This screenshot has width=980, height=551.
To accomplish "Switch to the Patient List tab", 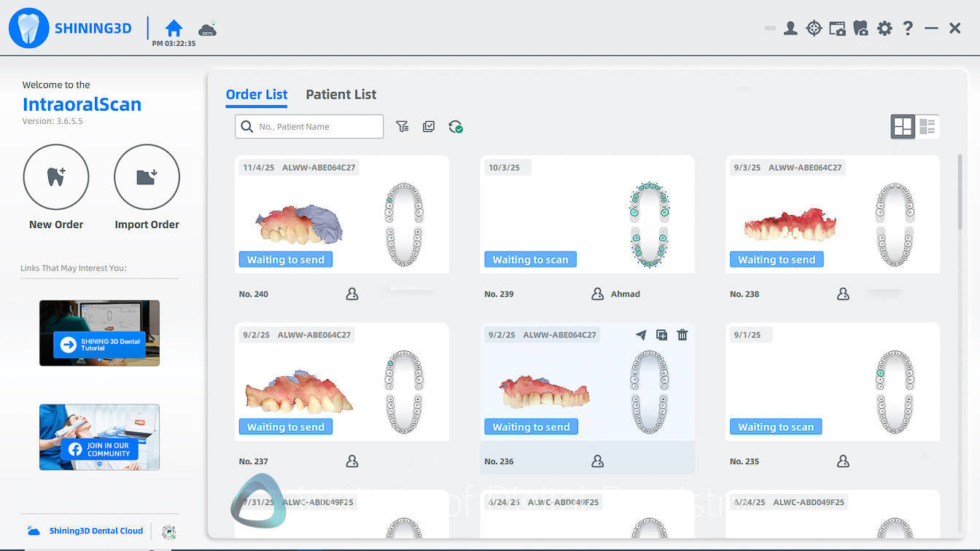I will click(341, 94).
